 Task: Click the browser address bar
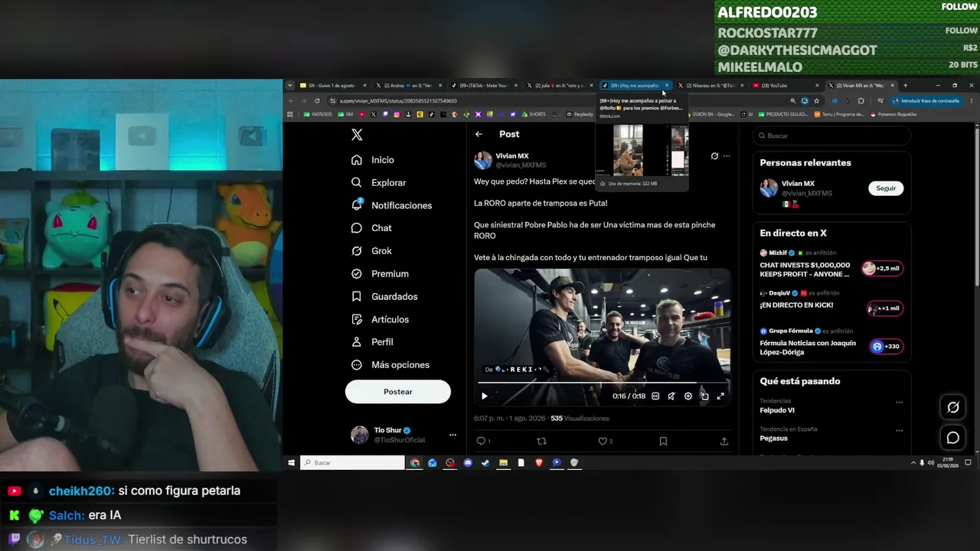(559, 101)
